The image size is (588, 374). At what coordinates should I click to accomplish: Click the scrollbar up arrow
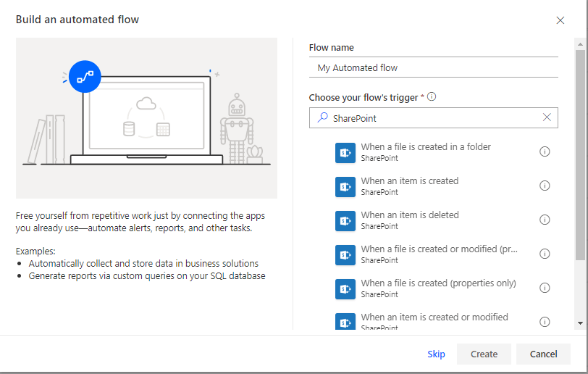click(580, 44)
